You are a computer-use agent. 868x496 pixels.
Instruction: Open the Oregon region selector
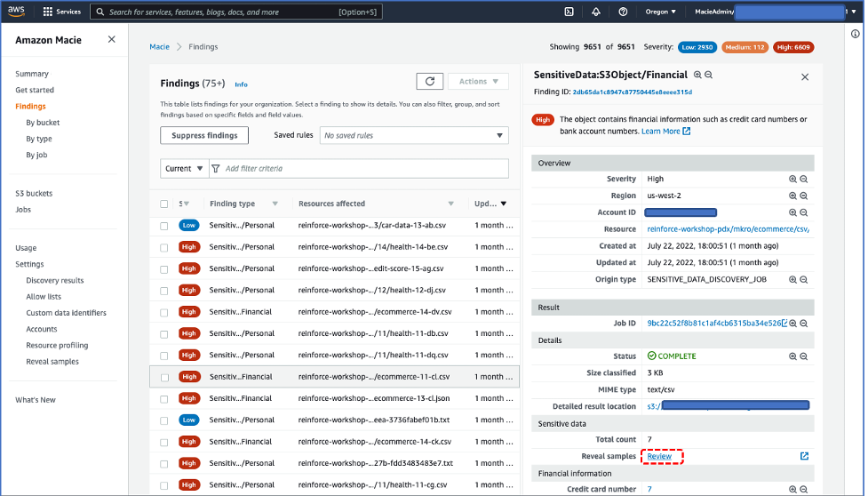pos(659,12)
